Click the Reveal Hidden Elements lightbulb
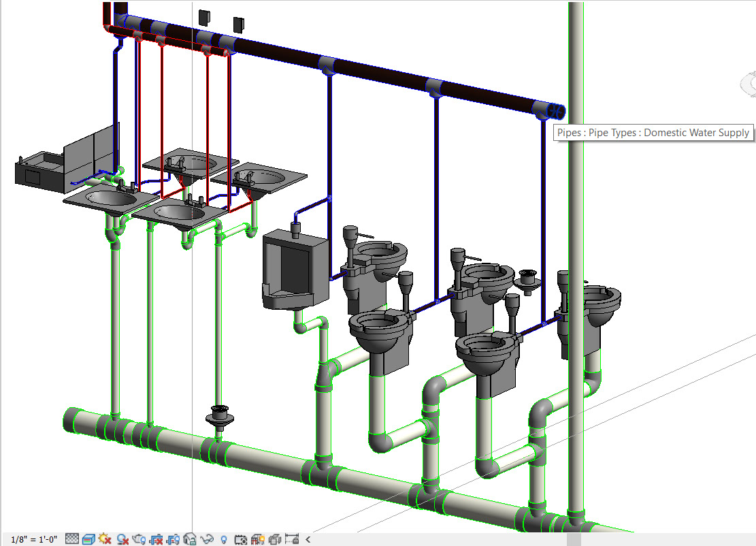The width and height of the screenshot is (756, 546). coord(223,539)
